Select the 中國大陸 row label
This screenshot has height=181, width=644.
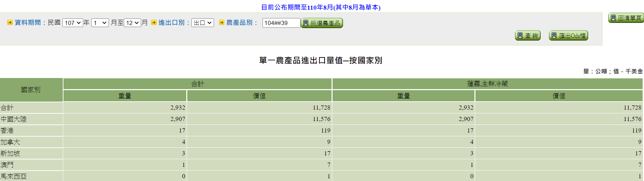pyautogui.click(x=14, y=119)
